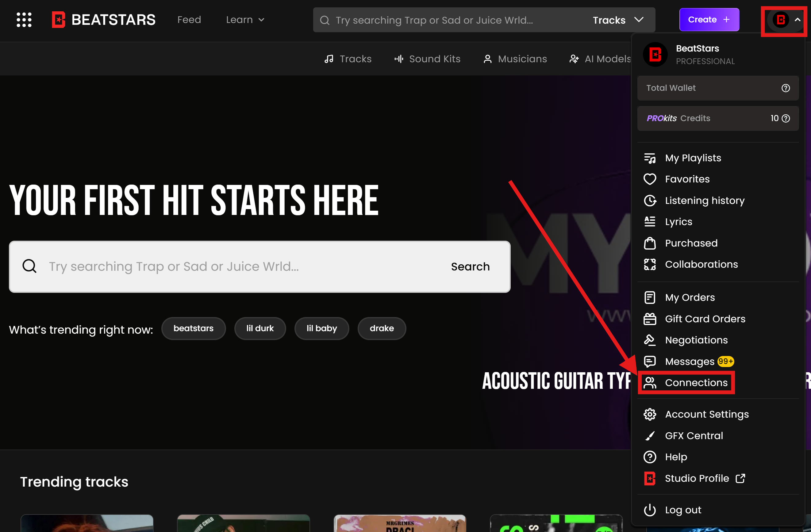Open the Total Wallet panel
This screenshot has height=532, width=811.
pyautogui.click(x=718, y=88)
